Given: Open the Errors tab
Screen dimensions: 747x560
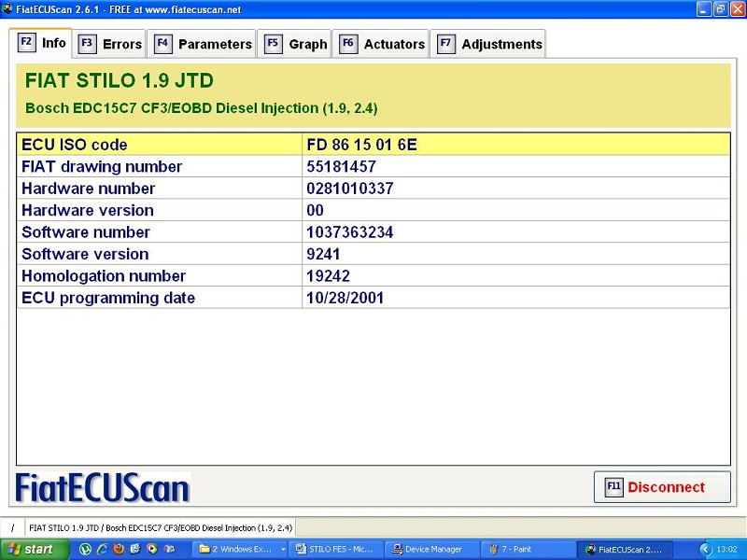Looking at the screenshot, I should click(x=110, y=44).
